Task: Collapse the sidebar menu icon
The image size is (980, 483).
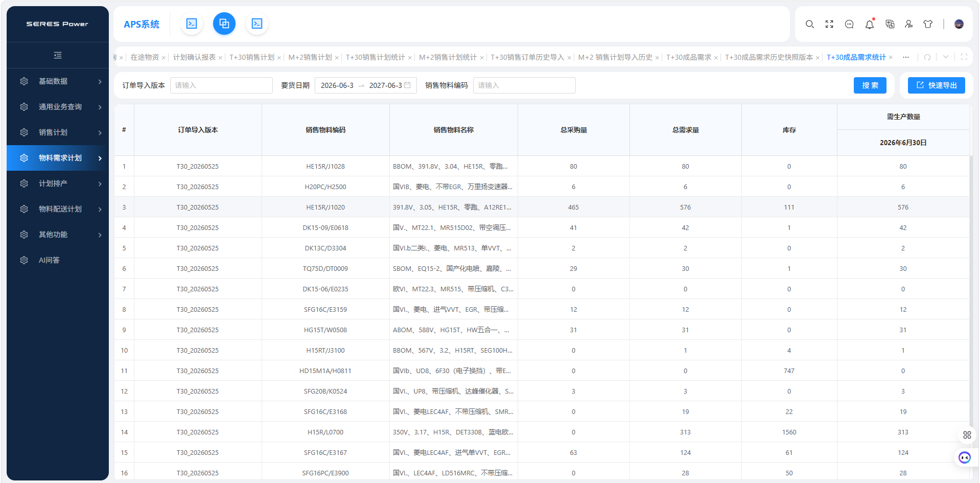Action: coord(58,55)
